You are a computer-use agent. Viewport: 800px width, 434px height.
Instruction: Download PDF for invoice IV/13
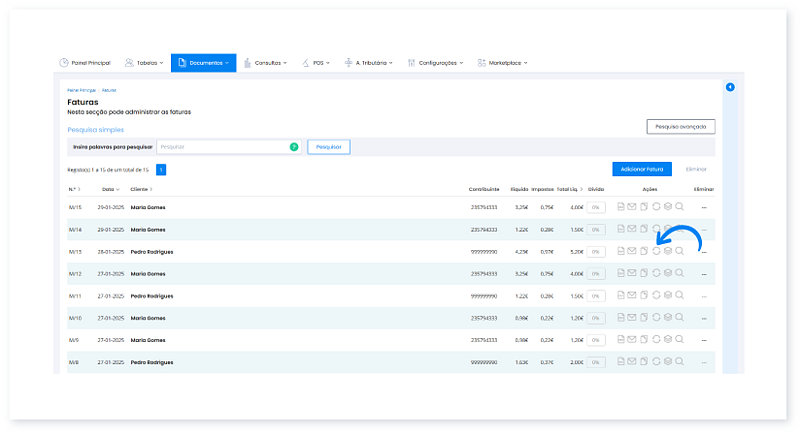point(621,251)
